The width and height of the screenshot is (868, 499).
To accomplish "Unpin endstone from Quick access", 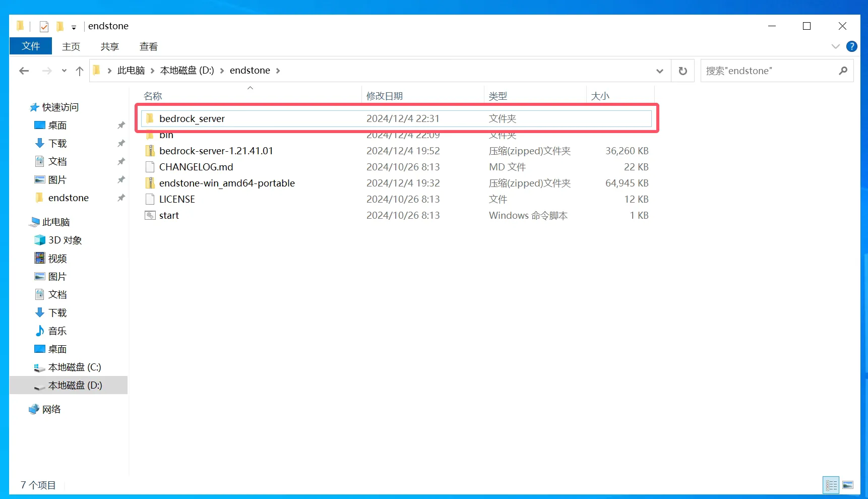I will [121, 198].
